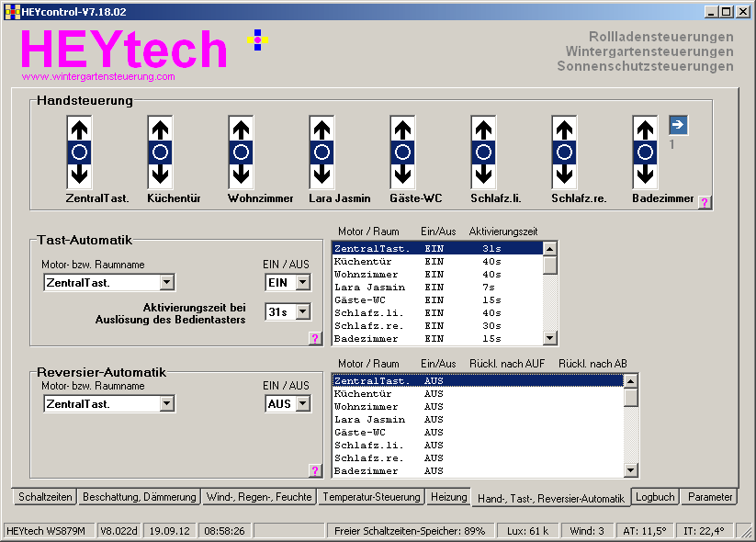Raise the Schlafz.li. shutter with the up arrow
756x542 pixels.
point(483,130)
